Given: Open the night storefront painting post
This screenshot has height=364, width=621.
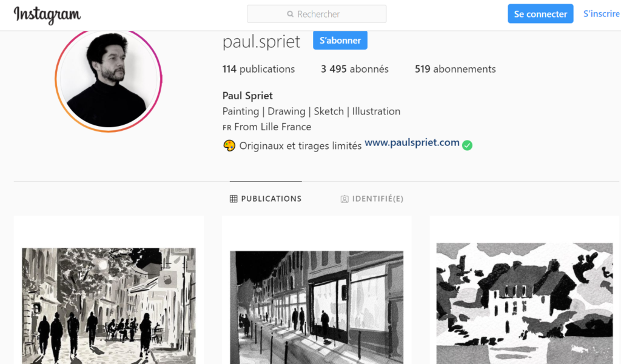Looking at the screenshot, I should pos(317,308).
